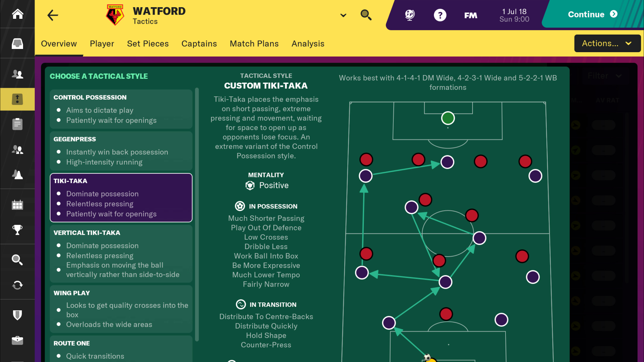Click the globe/network icon in header
Screen dimensions: 644x362
tap(410, 15)
